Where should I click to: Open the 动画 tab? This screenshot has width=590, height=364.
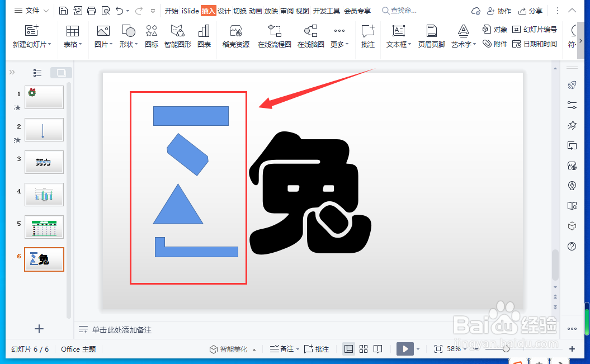click(x=256, y=11)
